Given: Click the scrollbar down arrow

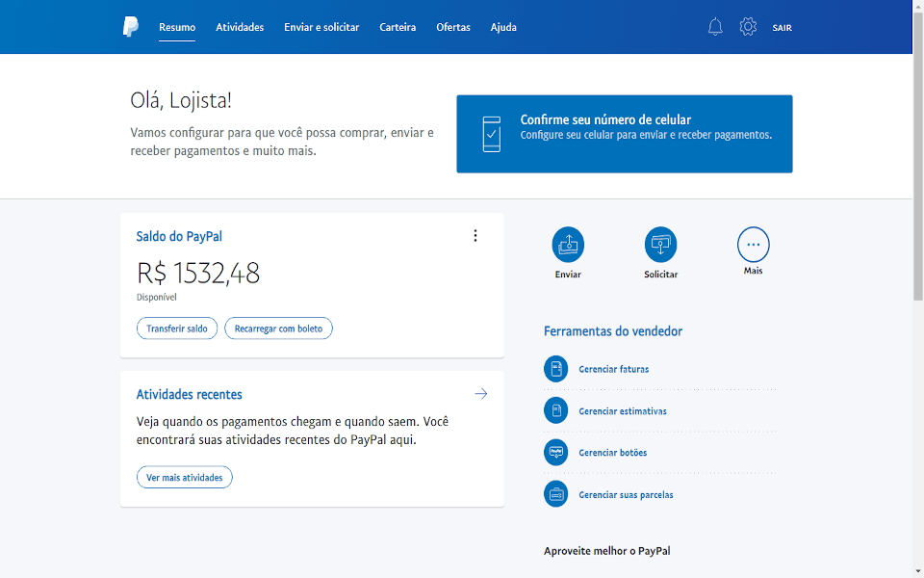Looking at the screenshot, I should coord(918,571).
